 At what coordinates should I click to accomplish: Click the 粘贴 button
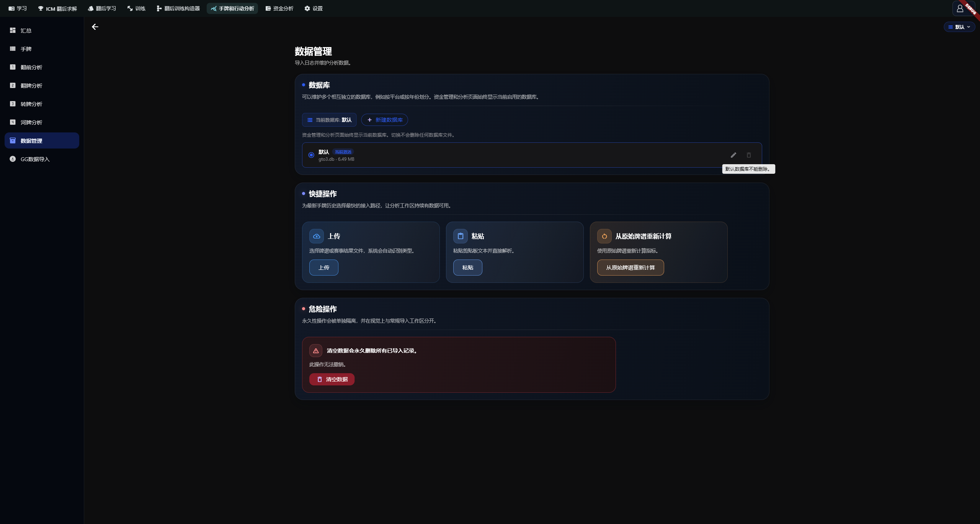(x=468, y=268)
